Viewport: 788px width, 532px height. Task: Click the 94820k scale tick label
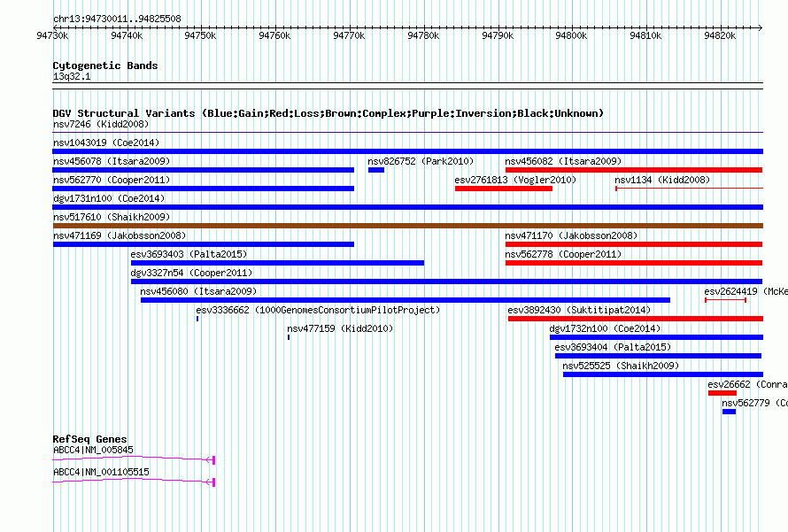coord(720,35)
